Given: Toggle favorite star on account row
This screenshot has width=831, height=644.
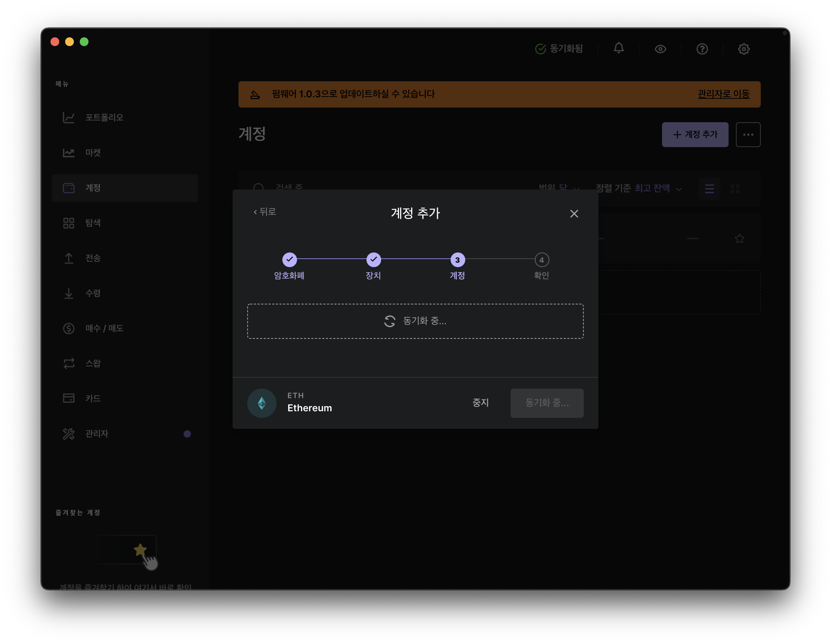Looking at the screenshot, I should [739, 239].
